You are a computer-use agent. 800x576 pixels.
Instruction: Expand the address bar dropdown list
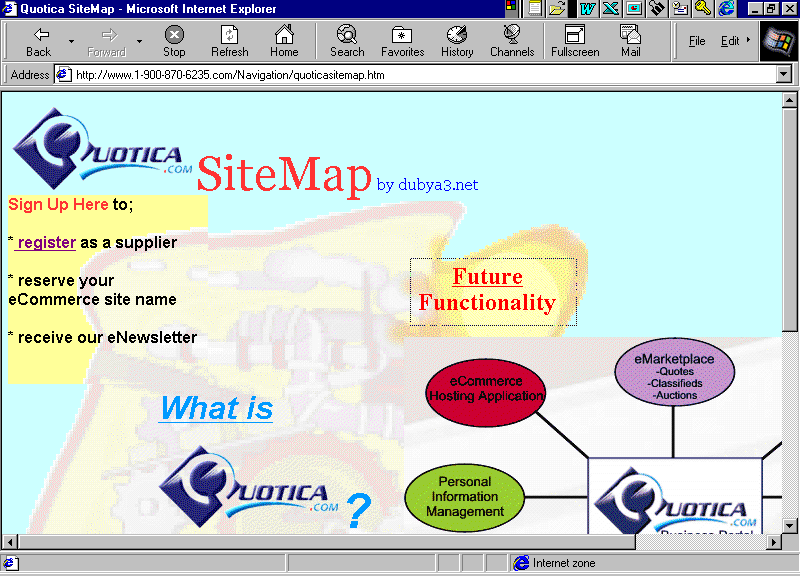[x=784, y=75]
